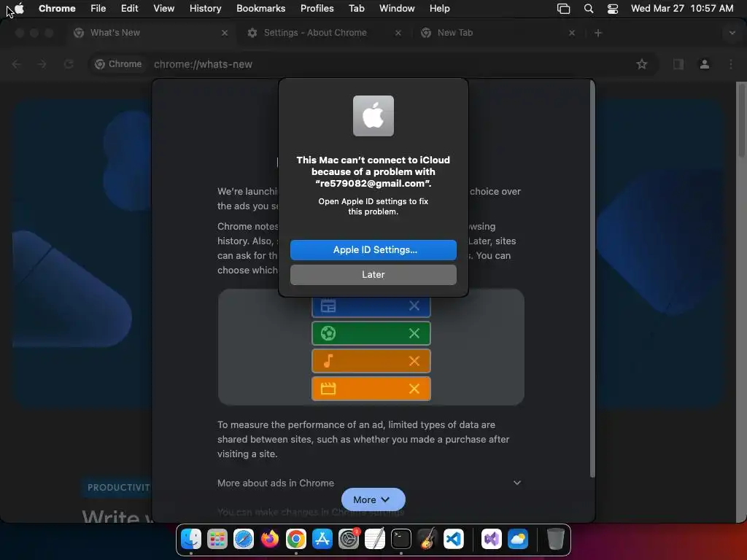
Task: Open the profile avatar button
Action: 704,64
